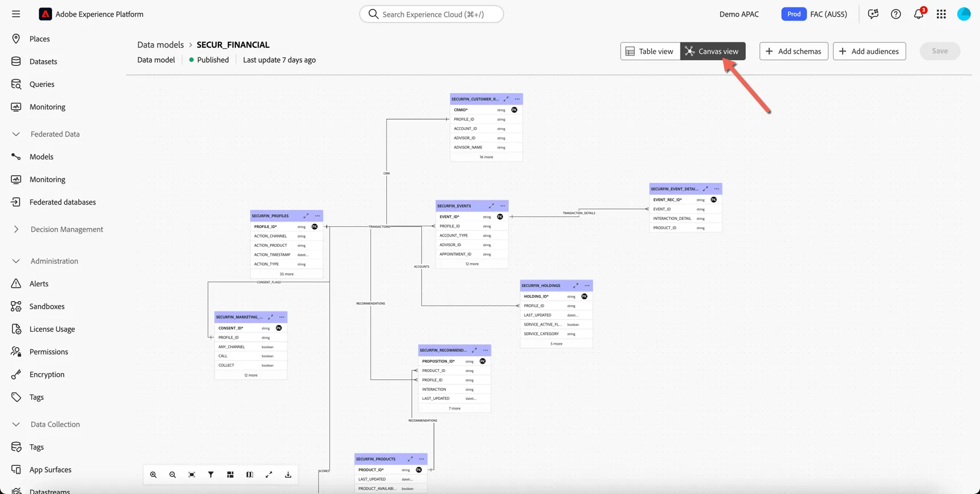Open more options on SECURFIN_HOLDINGS table
980x494 pixels.
(x=587, y=286)
